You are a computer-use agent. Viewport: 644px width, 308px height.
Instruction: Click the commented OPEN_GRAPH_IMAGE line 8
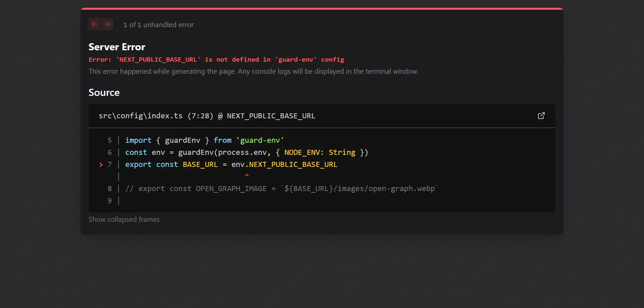coord(281,189)
